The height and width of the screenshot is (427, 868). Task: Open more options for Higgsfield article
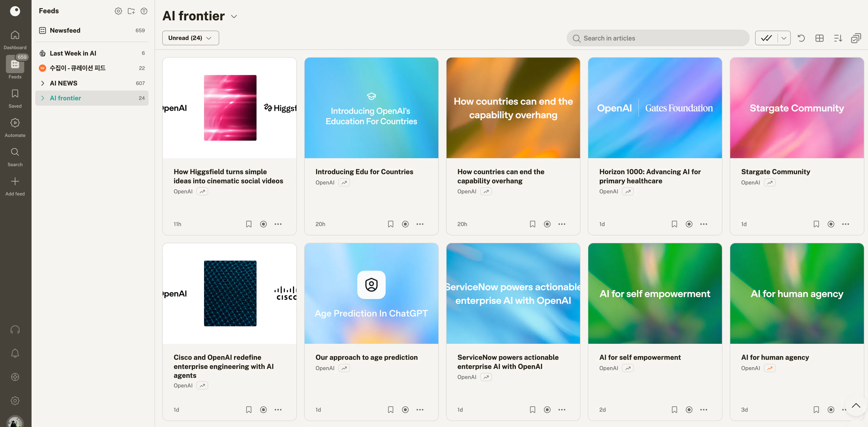point(278,224)
